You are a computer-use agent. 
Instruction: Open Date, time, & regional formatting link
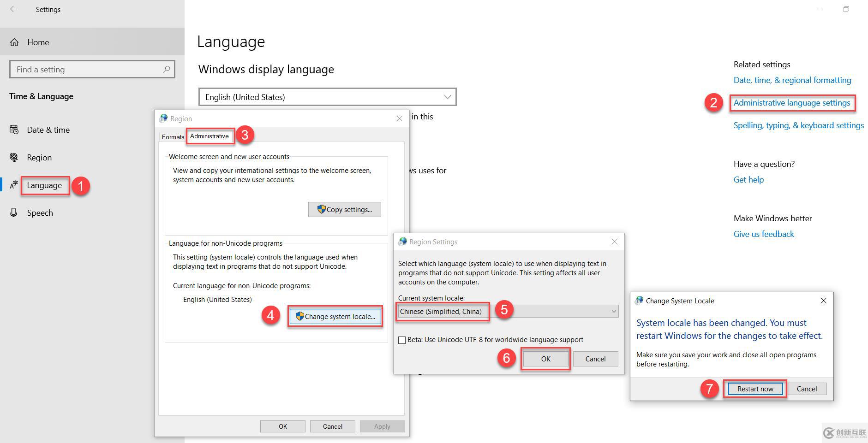pyautogui.click(x=792, y=80)
